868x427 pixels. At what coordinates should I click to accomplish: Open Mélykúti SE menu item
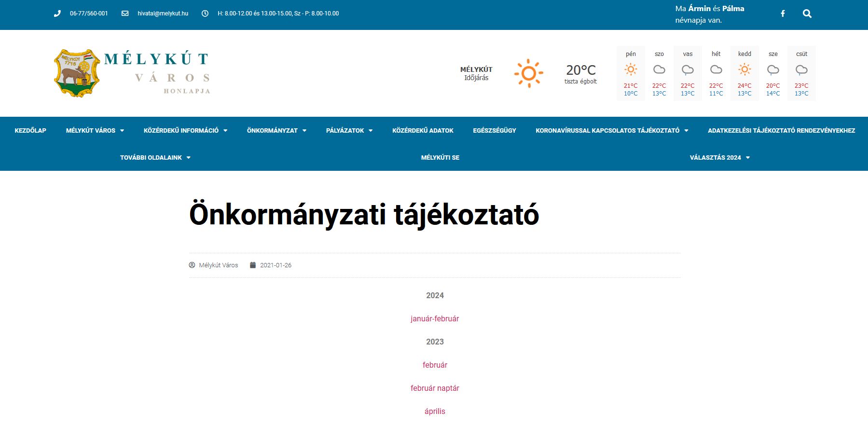(x=440, y=157)
